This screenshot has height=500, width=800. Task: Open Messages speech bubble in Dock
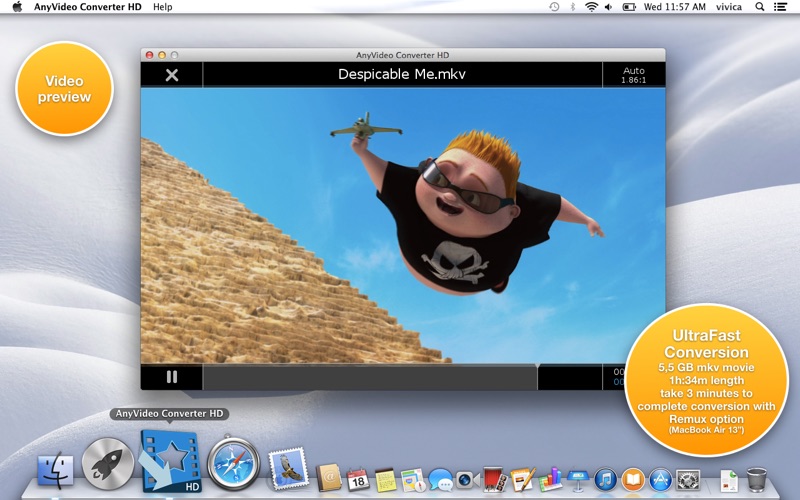440,480
